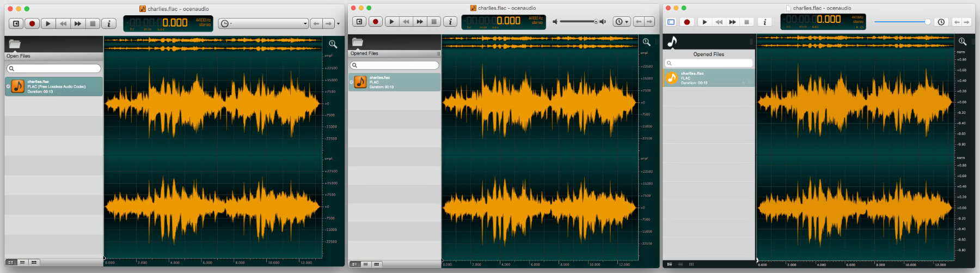Toggle sidebar button in middle window
Screen dimensions: 980x273
click(359, 22)
